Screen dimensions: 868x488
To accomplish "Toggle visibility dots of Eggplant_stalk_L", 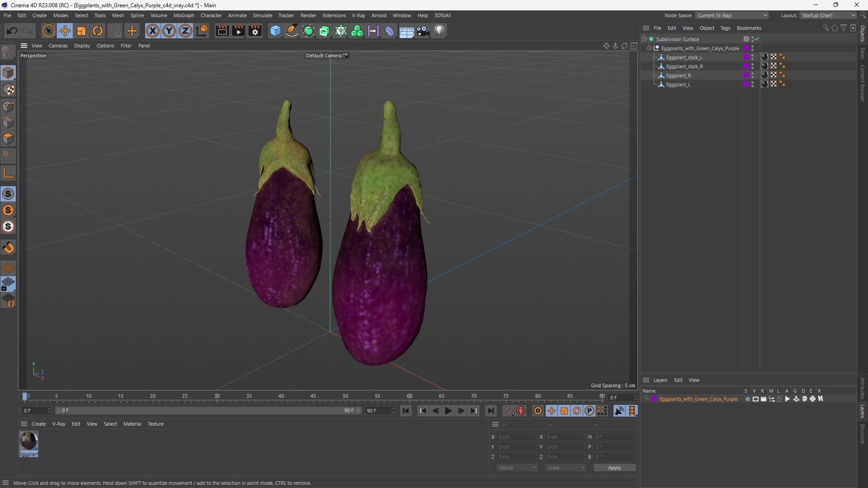I will click(753, 57).
